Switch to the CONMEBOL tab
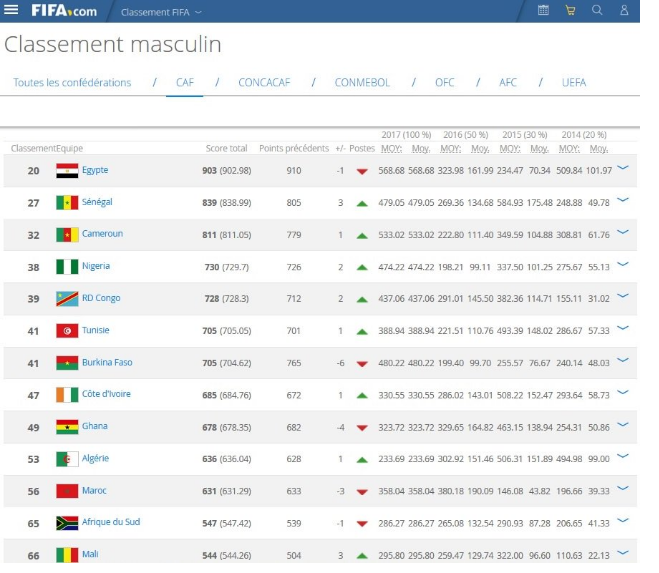 [362, 82]
